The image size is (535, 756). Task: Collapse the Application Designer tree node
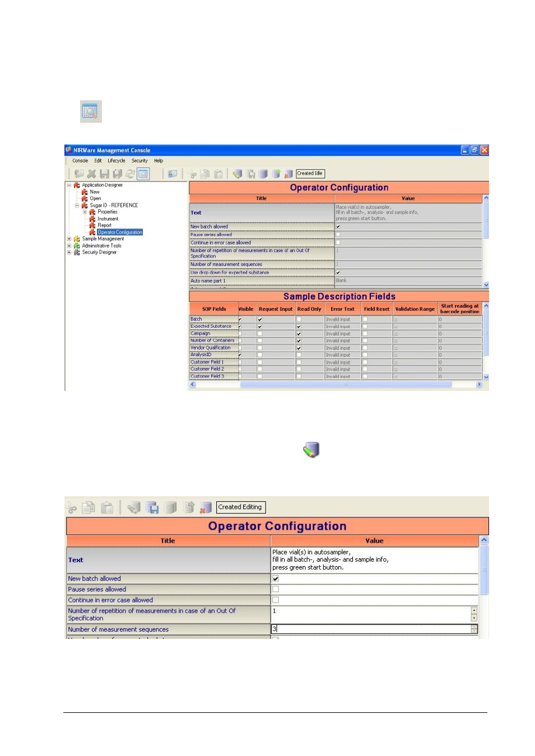(x=69, y=185)
